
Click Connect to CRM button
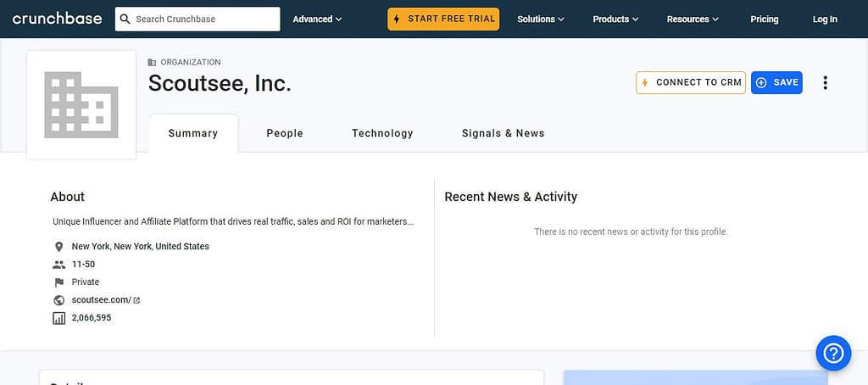pyautogui.click(x=691, y=82)
